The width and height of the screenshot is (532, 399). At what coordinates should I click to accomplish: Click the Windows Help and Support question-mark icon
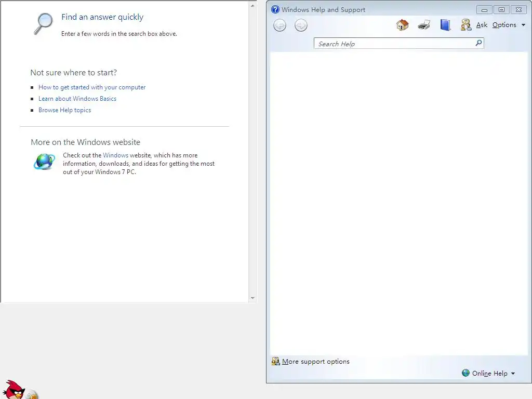[275, 9]
